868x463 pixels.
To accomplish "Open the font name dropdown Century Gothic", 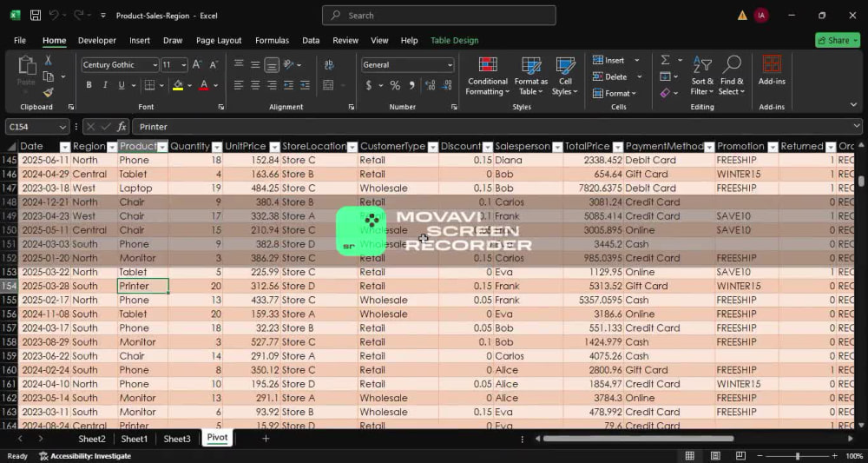I will pyautogui.click(x=155, y=65).
